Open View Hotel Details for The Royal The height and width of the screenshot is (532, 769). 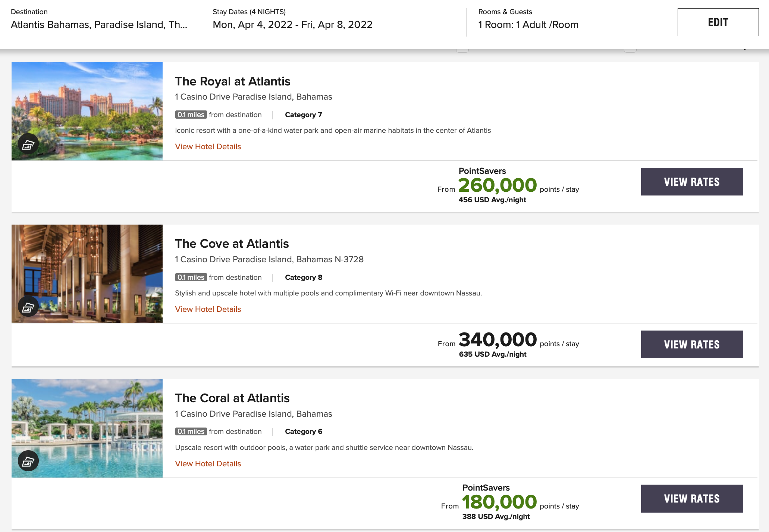pyautogui.click(x=208, y=147)
